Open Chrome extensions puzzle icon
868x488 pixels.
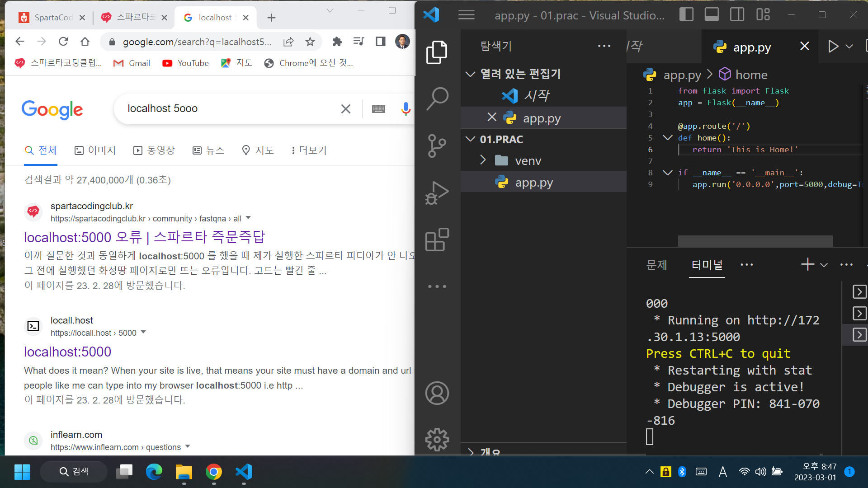[x=337, y=42]
